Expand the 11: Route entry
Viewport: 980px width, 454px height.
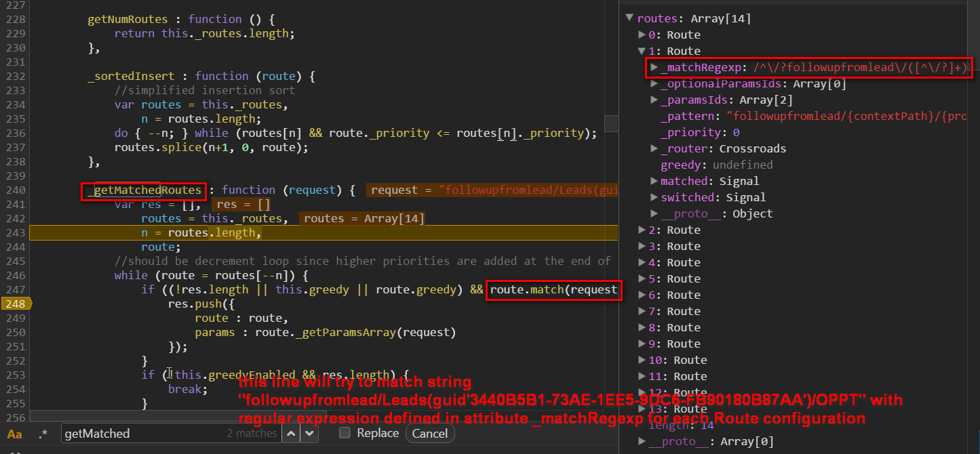tap(642, 377)
